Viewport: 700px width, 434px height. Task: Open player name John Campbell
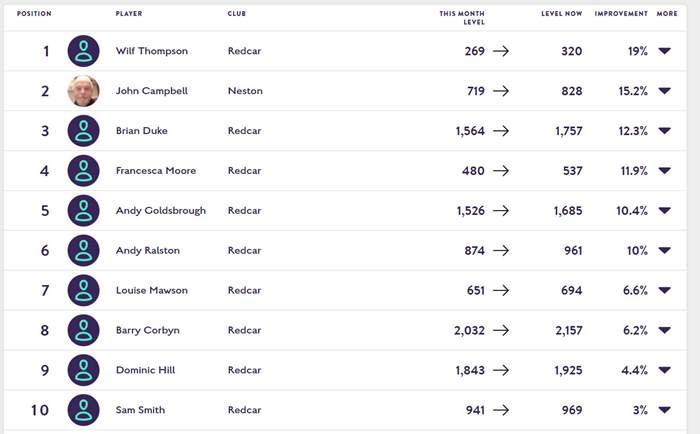pyautogui.click(x=151, y=91)
